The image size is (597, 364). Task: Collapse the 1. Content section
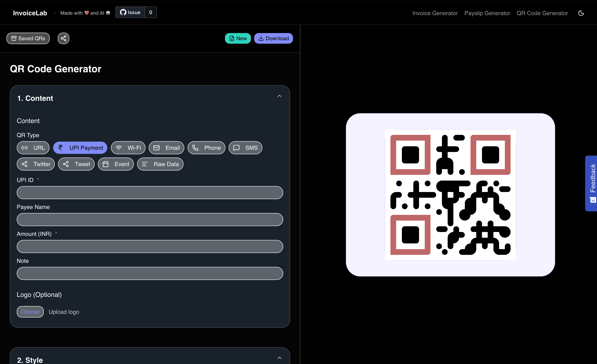click(x=279, y=96)
